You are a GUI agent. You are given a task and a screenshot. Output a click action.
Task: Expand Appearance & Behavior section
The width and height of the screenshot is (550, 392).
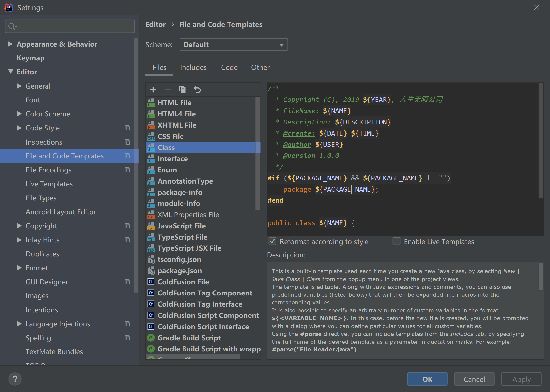[x=10, y=44]
